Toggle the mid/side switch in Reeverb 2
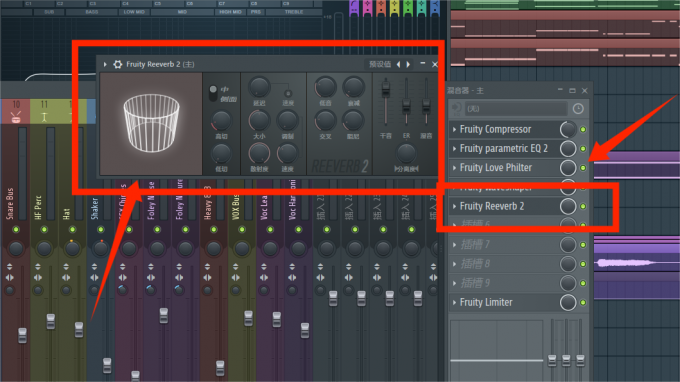Viewport: 680px width, 382px height. coord(212,93)
